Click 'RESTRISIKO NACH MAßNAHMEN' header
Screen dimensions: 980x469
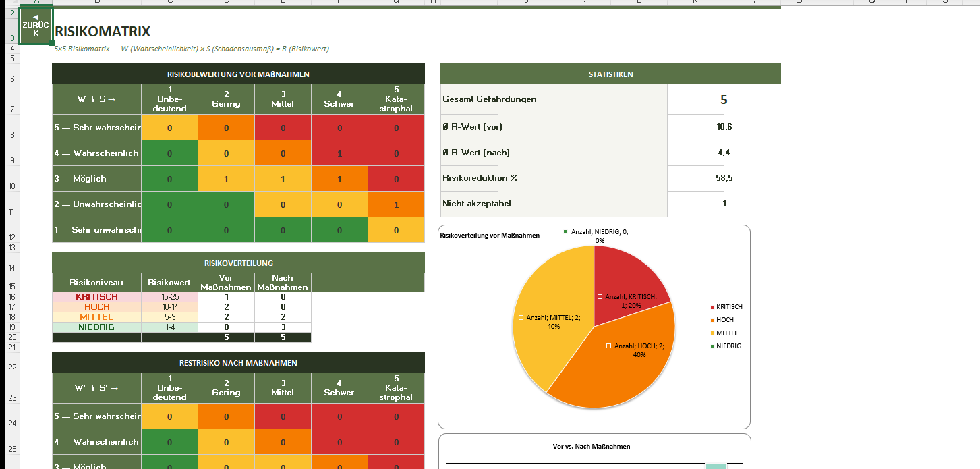click(x=238, y=363)
